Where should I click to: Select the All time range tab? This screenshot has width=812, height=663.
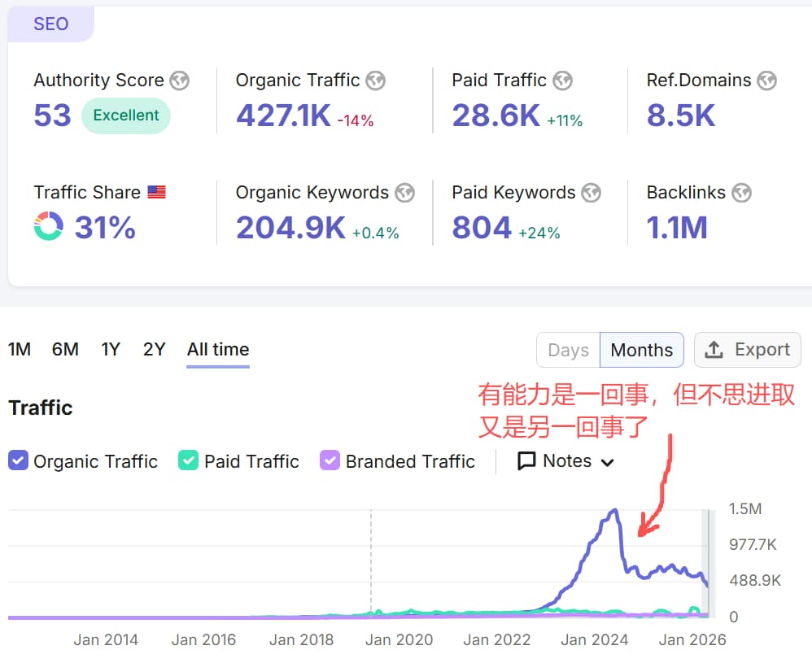(x=218, y=350)
